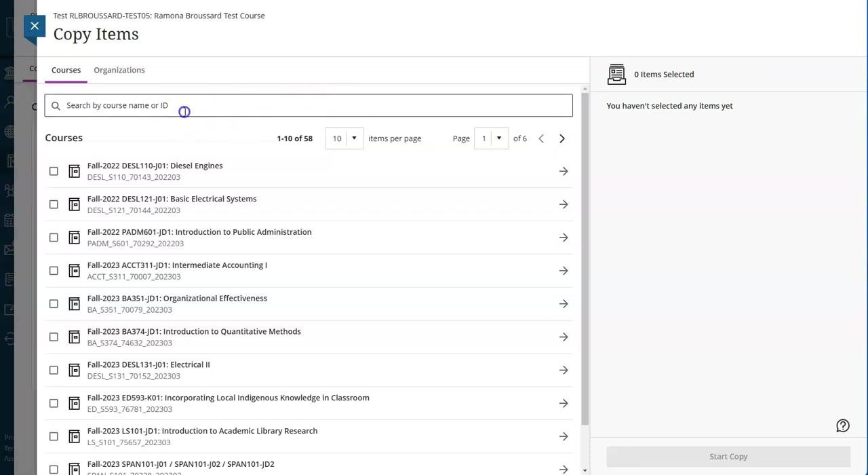This screenshot has height=475, width=868.
Task: Click the Fall-2023 SPAN101-J01 course title
Action: pos(180,465)
